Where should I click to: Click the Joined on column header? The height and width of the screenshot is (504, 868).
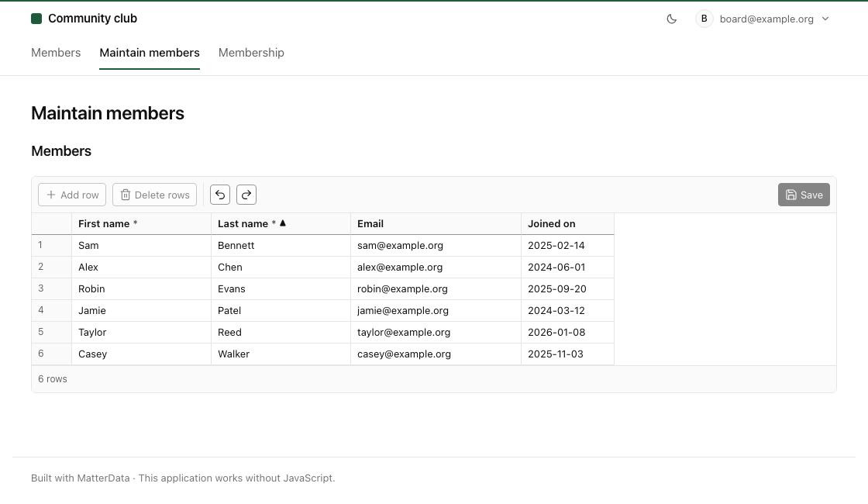(567, 224)
